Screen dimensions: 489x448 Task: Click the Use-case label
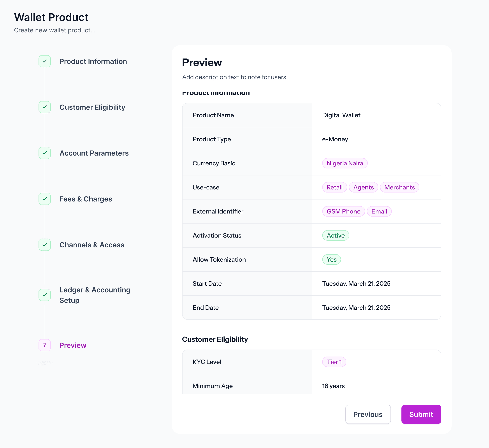[x=206, y=187]
